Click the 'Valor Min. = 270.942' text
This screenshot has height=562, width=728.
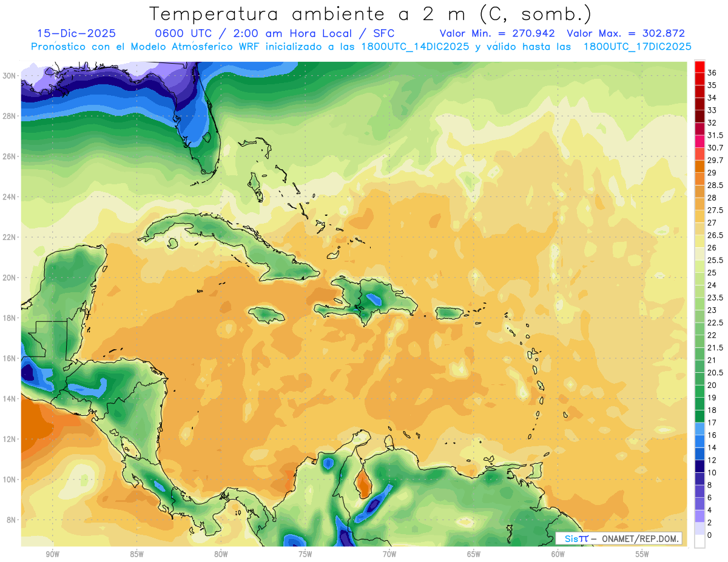click(x=497, y=33)
